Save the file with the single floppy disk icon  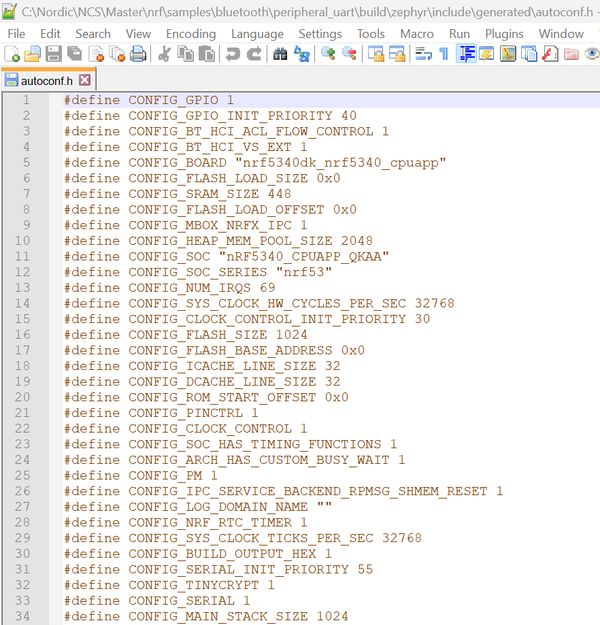pos(54,54)
